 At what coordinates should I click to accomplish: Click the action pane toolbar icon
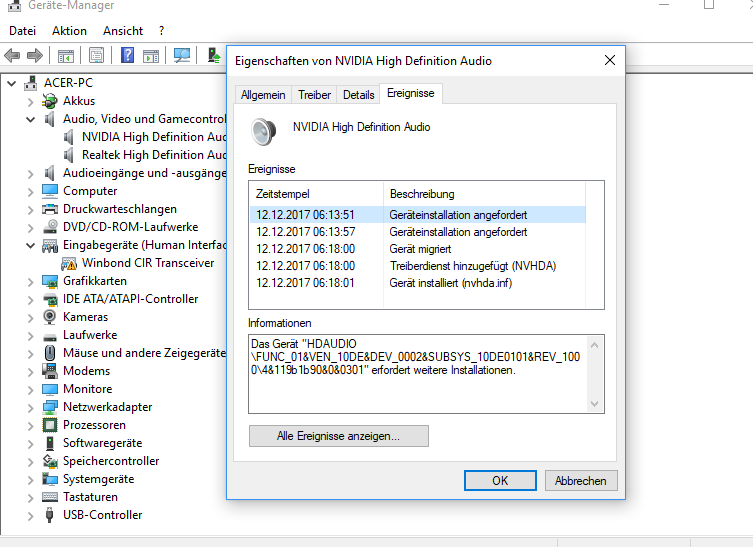pos(151,56)
